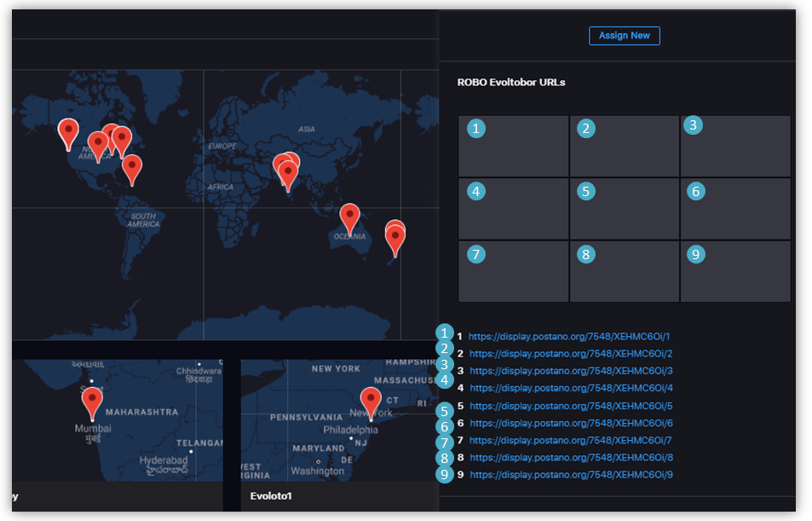Open the display URL ending in /9
The height and width of the screenshot is (521, 812).
(x=571, y=475)
